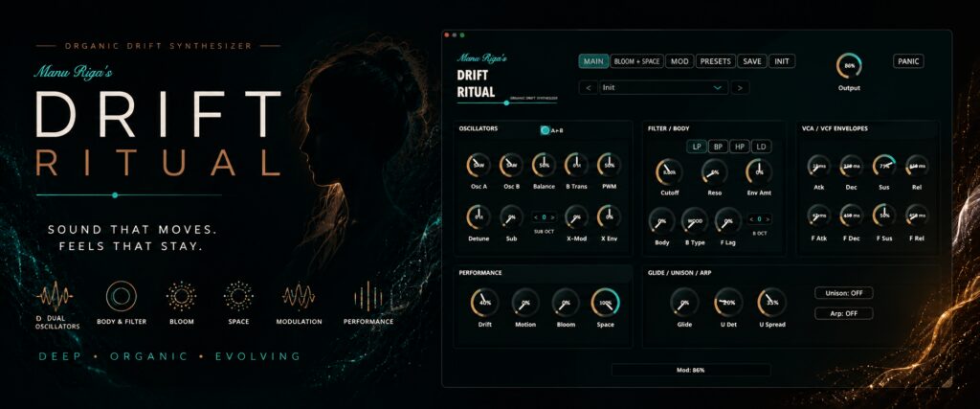Select the BP filter type
Image resolution: width=980 pixels, height=409 pixels.
coord(718,147)
